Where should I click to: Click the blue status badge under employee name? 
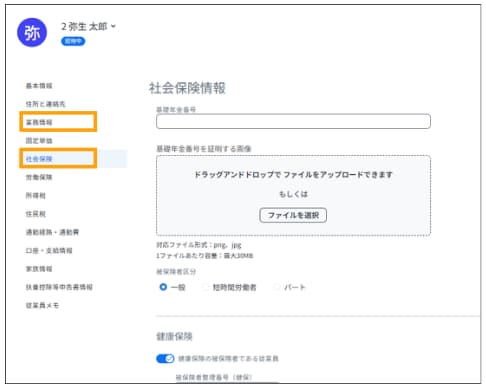[73, 41]
